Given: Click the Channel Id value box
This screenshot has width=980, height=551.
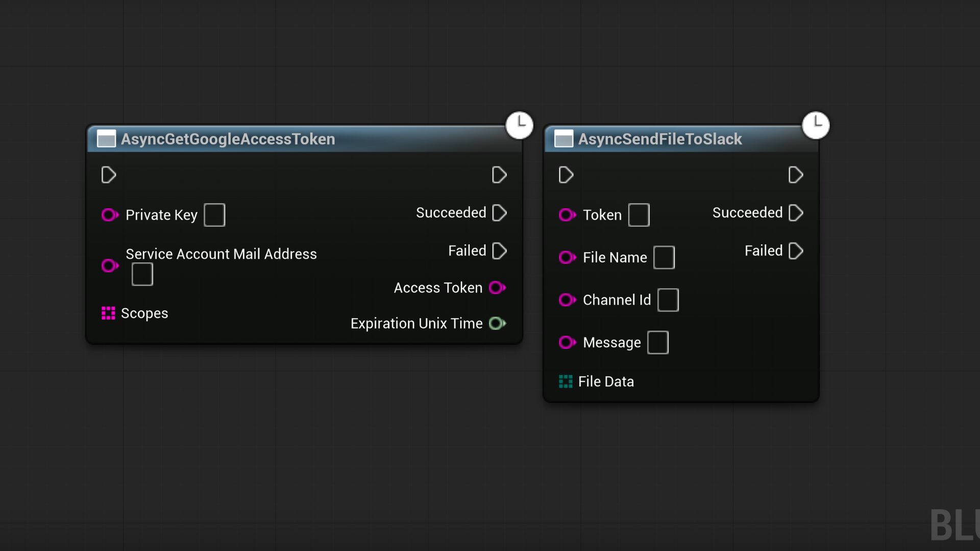Looking at the screenshot, I should pyautogui.click(x=668, y=299).
